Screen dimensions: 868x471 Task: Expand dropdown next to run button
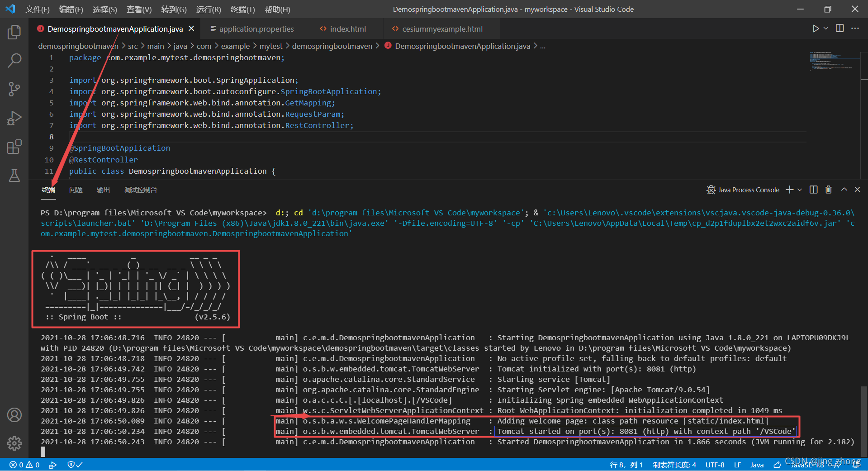point(826,28)
